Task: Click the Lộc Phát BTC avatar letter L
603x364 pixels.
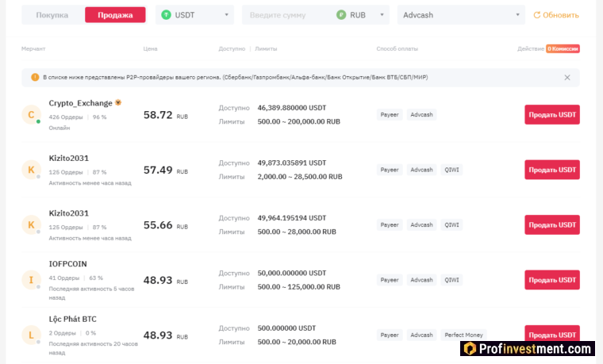Action: click(31, 335)
